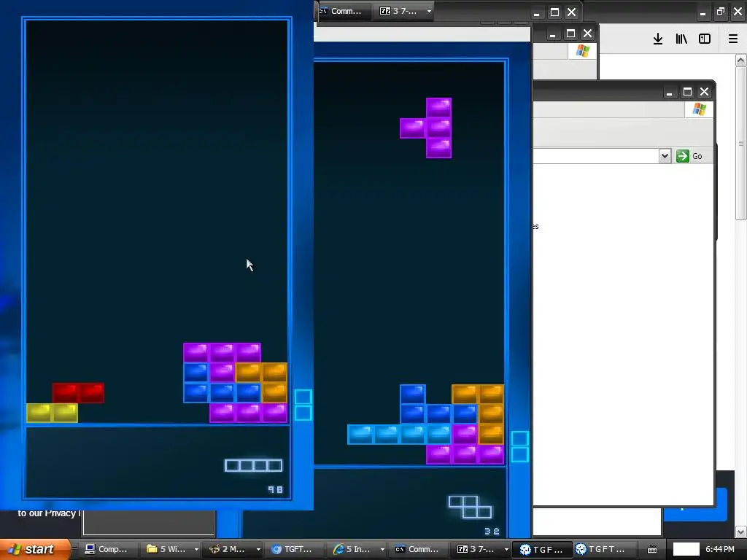The image size is (747, 560).
Task: Open the '3 7-...' 7-Zip group in bottom taskbar
Action: 476,549
